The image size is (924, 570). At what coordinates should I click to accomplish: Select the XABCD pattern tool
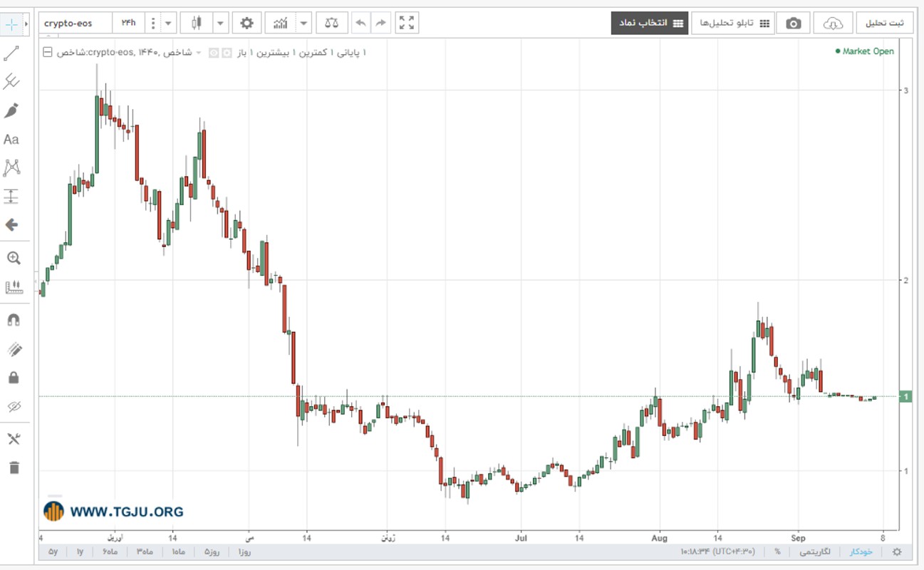click(11, 168)
